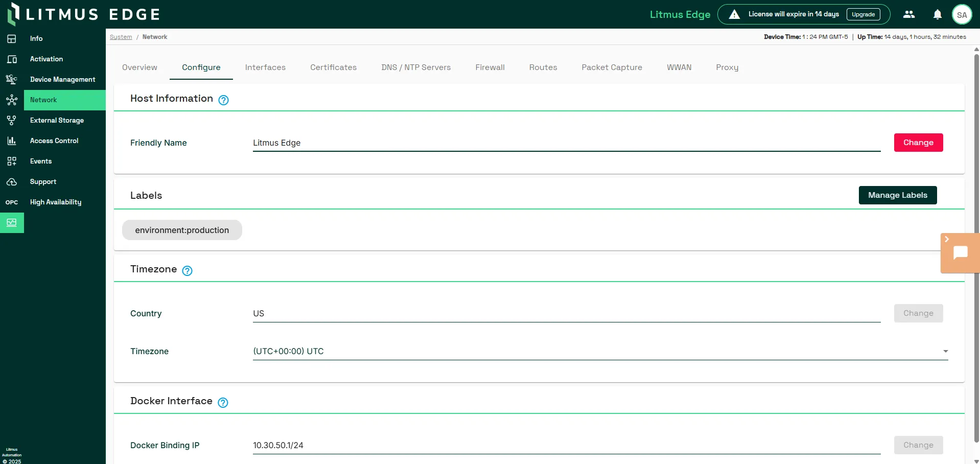Open Support in the sidebar menu
This screenshot has width=980, height=464.
tap(43, 182)
